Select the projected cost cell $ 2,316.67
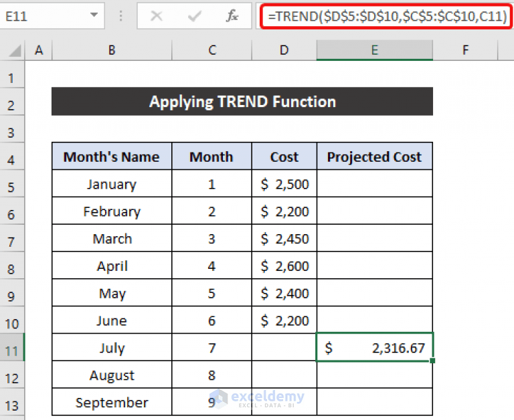 (x=375, y=347)
